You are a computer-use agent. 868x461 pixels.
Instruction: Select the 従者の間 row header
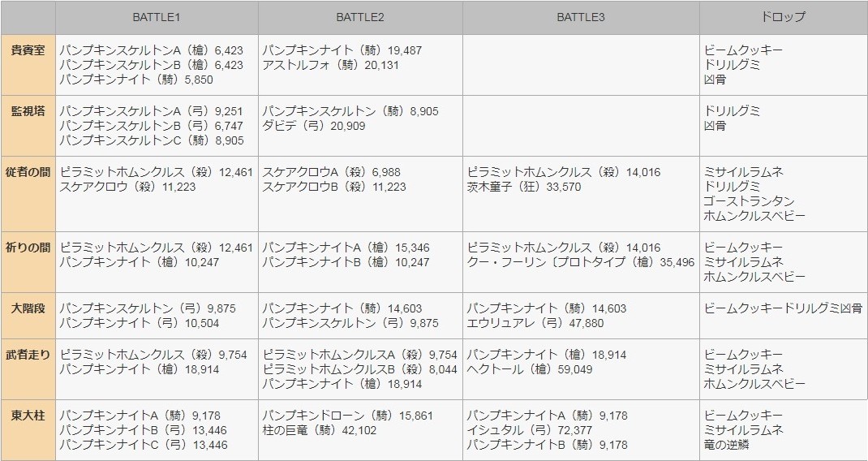click(28, 172)
